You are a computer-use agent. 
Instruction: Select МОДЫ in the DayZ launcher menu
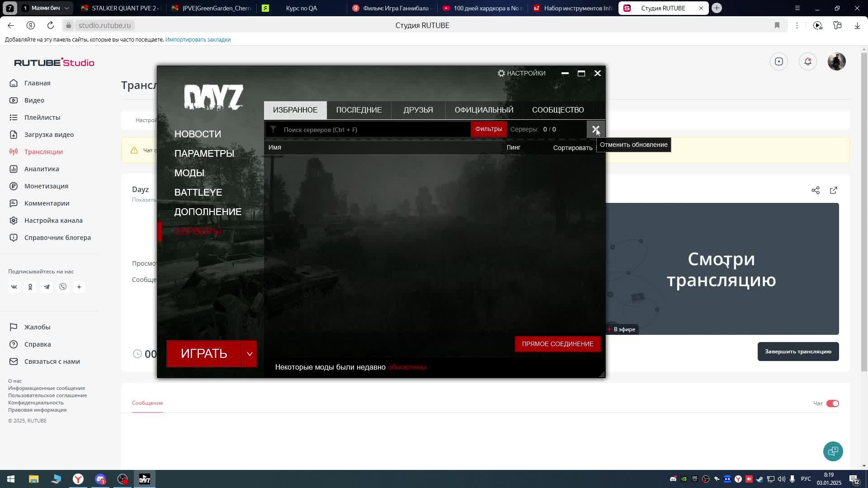tap(189, 173)
